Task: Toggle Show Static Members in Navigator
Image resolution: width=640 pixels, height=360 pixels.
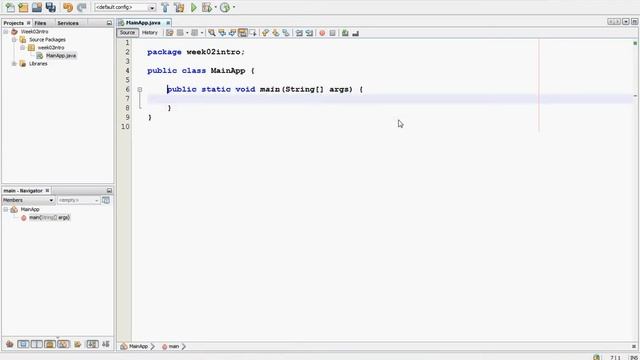Action: coord(37,344)
